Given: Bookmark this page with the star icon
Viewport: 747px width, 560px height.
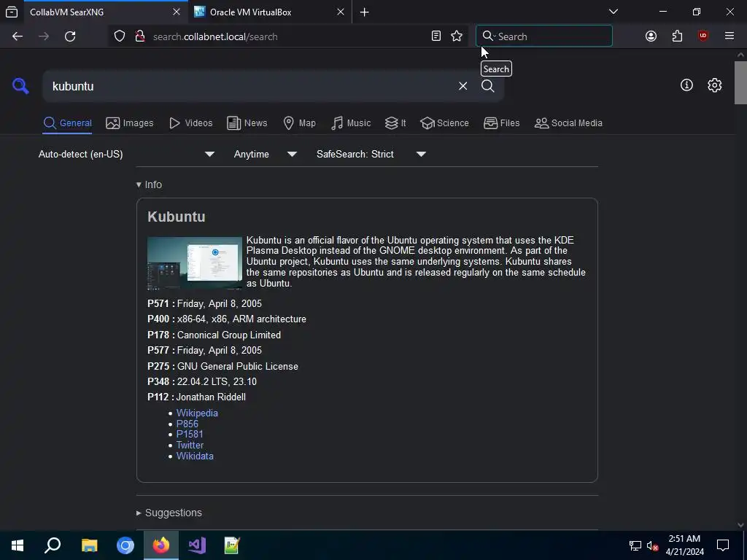Looking at the screenshot, I should (x=457, y=36).
